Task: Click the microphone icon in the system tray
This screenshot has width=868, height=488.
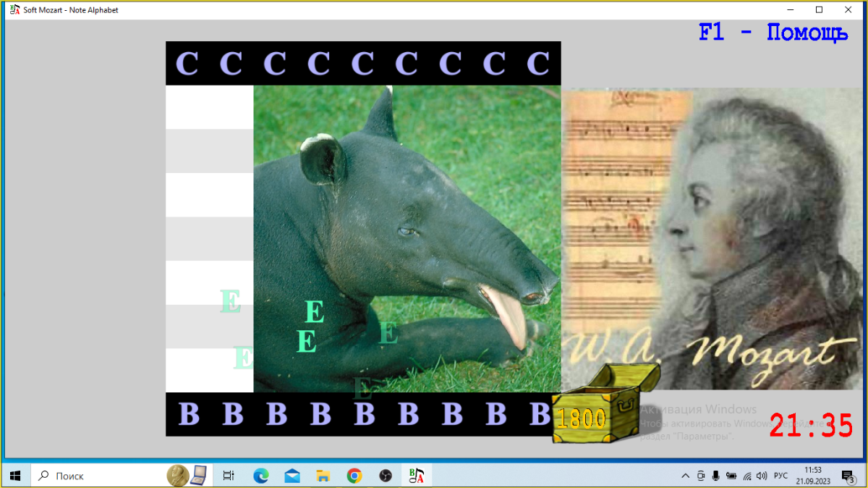Action: click(715, 476)
